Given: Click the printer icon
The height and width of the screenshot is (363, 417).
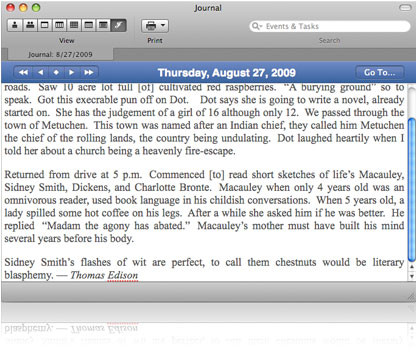Looking at the screenshot, I should [151, 26].
